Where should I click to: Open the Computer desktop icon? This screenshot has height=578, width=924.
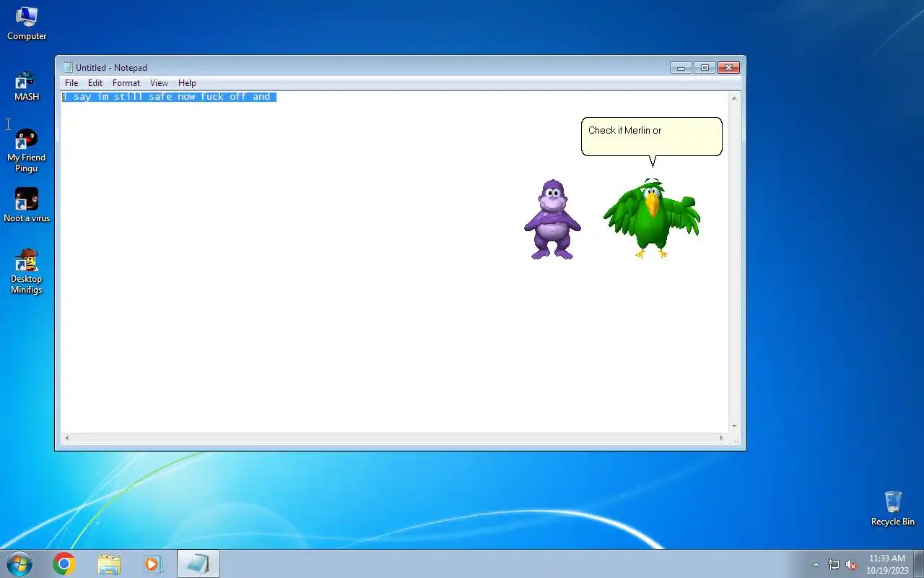[x=27, y=23]
